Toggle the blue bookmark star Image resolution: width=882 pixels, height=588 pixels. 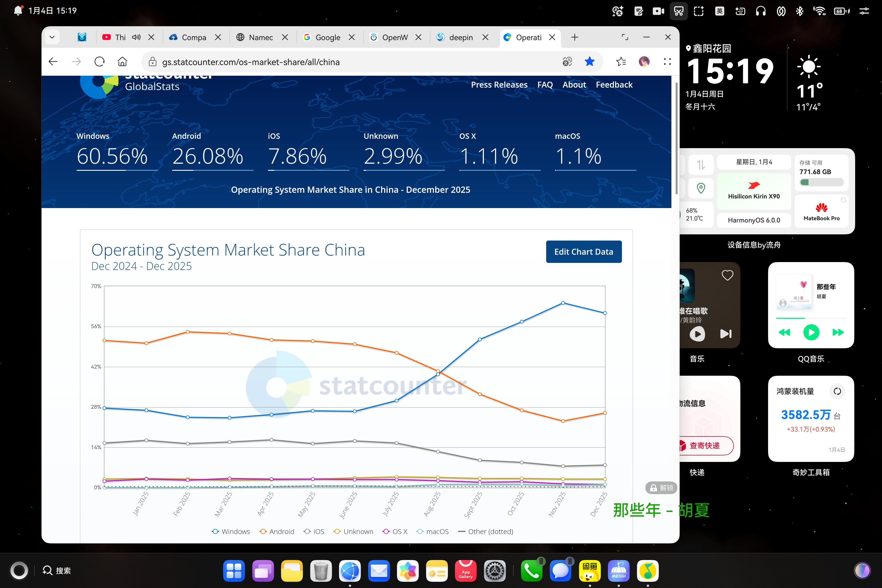589,62
